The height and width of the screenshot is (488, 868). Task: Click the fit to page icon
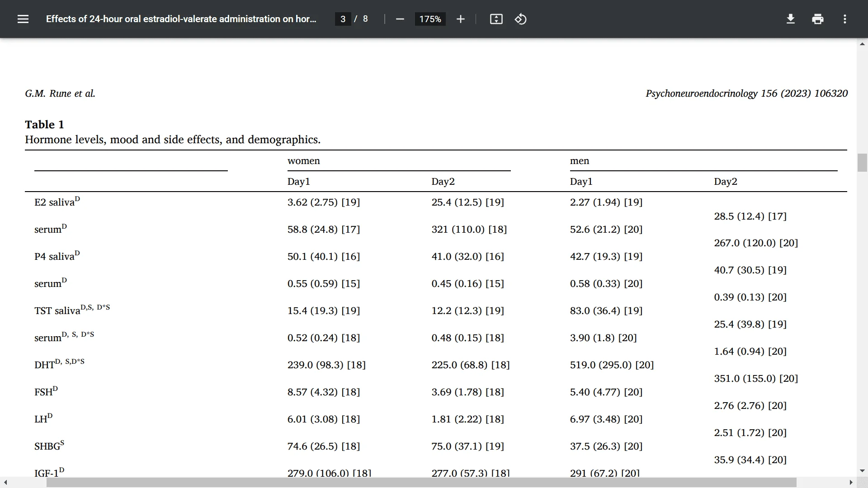(496, 19)
